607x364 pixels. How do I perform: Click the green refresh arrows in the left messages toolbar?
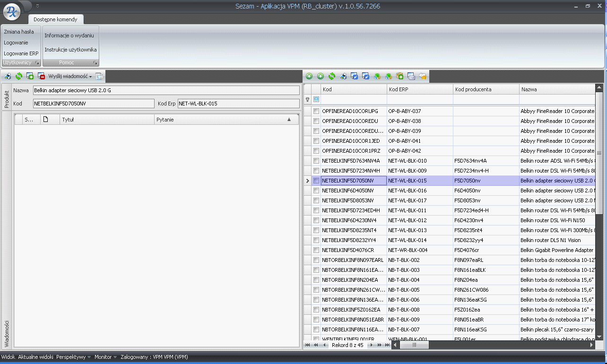click(19, 76)
